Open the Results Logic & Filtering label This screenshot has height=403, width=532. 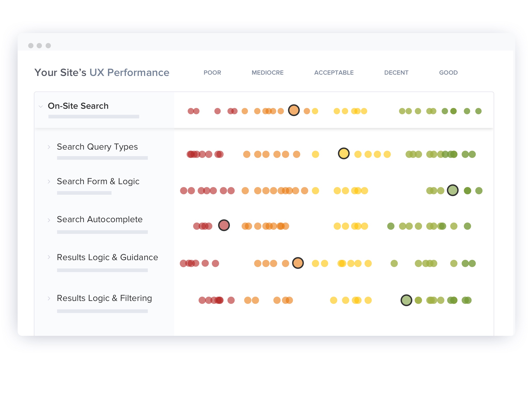[104, 298]
